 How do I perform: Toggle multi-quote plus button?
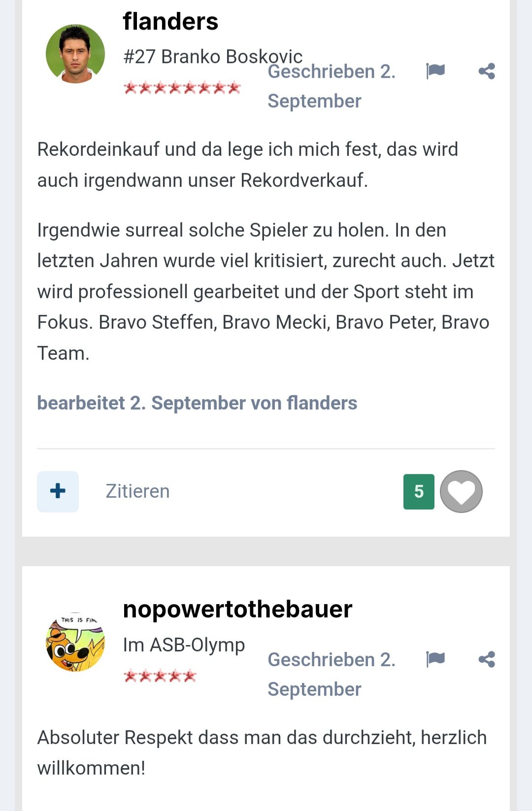point(58,491)
